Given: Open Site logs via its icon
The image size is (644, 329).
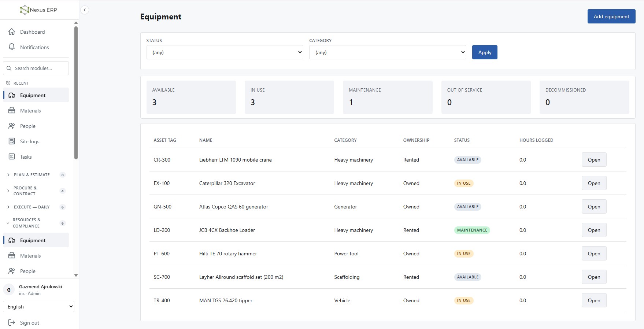Looking at the screenshot, I should click(12, 141).
